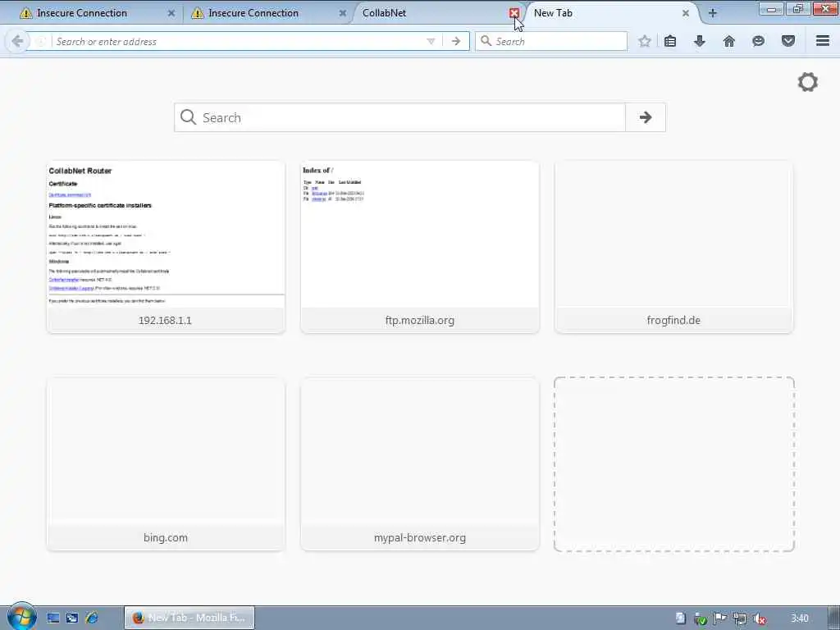The image size is (840, 630).
Task: Click the back navigation arrow button
Action: pos(17,41)
